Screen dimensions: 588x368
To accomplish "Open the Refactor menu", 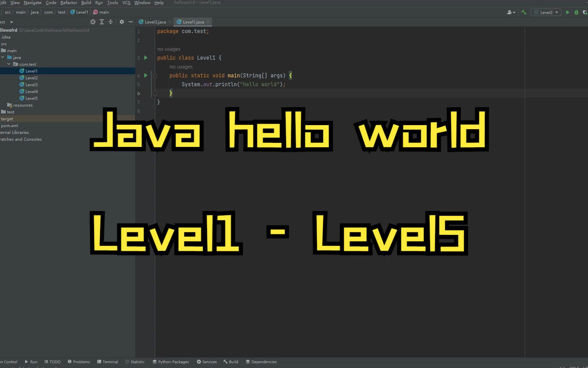I will tap(69, 3).
